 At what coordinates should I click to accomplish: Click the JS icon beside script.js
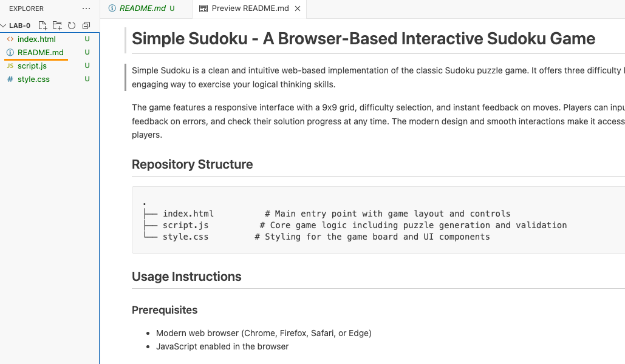coord(10,66)
